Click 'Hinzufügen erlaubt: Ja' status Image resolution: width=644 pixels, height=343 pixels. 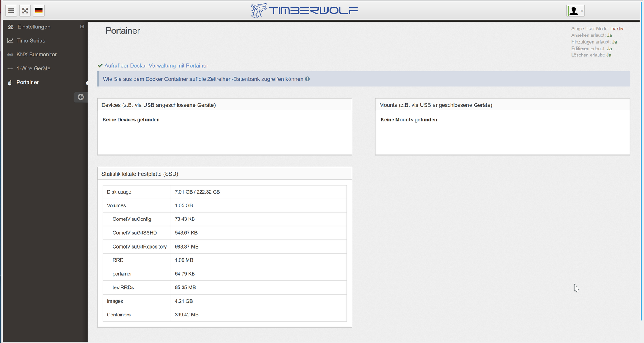click(594, 42)
